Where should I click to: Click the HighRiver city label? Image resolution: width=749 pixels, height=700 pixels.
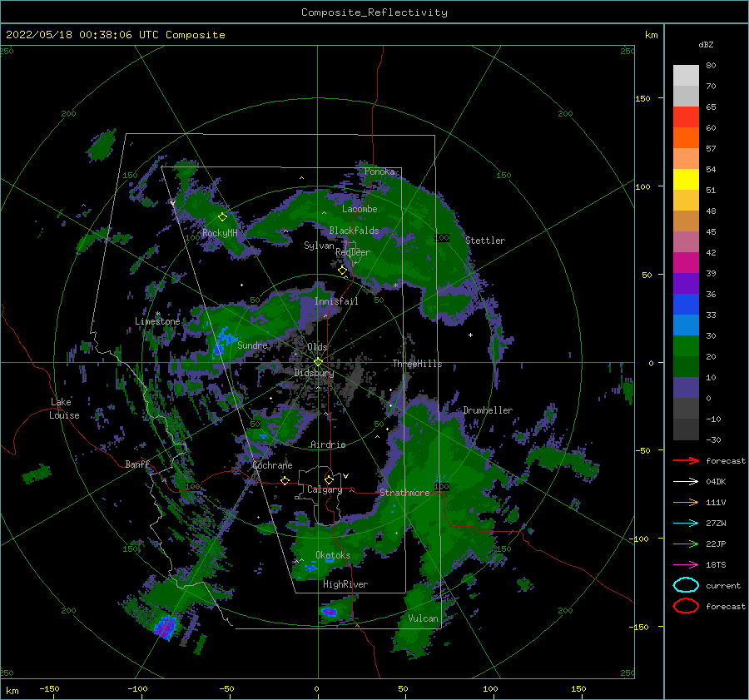pos(345,584)
